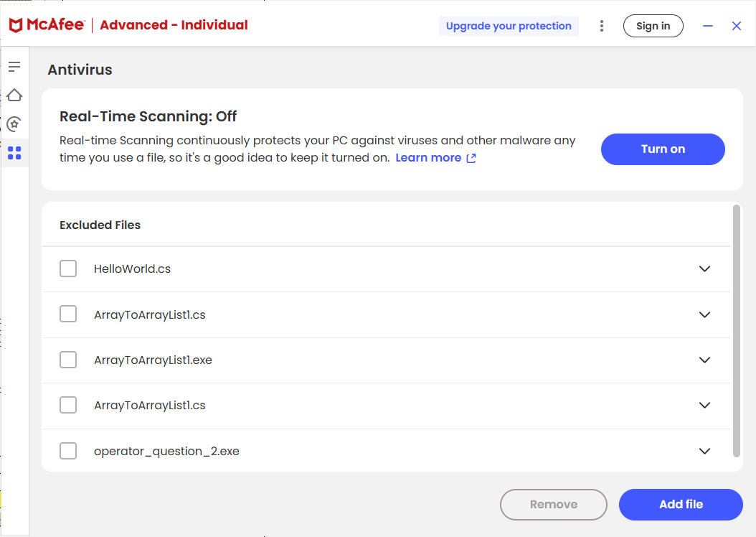Image resolution: width=756 pixels, height=537 pixels.
Task: Minimize the McAfee window
Action: (707, 26)
